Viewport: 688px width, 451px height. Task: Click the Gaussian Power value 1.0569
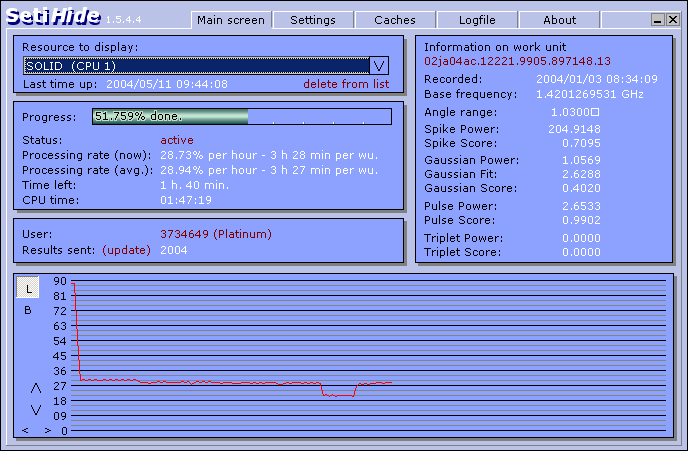[581, 160]
